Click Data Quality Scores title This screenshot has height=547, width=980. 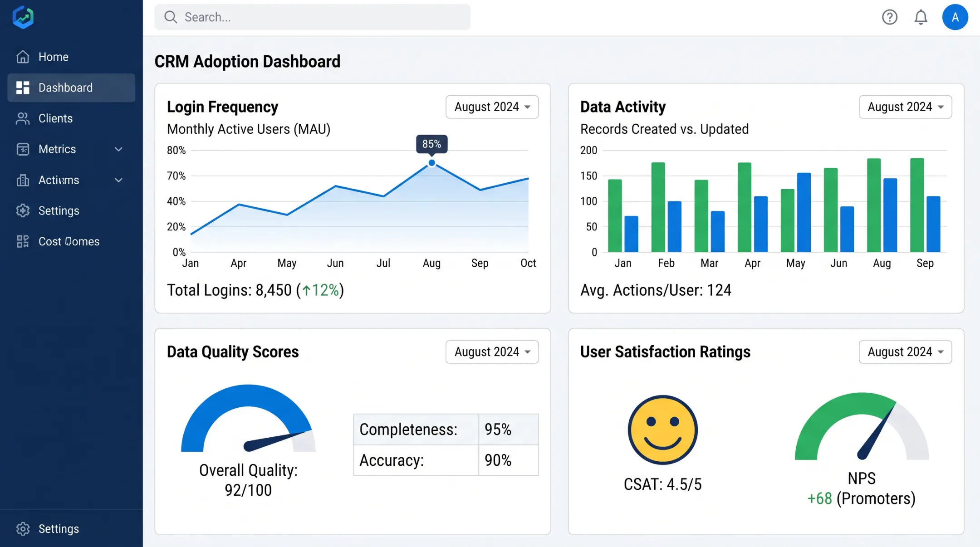[233, 352]
